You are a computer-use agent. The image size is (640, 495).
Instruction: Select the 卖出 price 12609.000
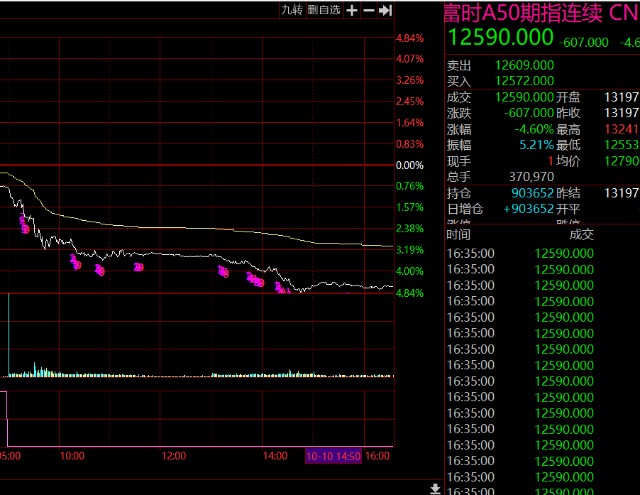(x=524, y=65)
